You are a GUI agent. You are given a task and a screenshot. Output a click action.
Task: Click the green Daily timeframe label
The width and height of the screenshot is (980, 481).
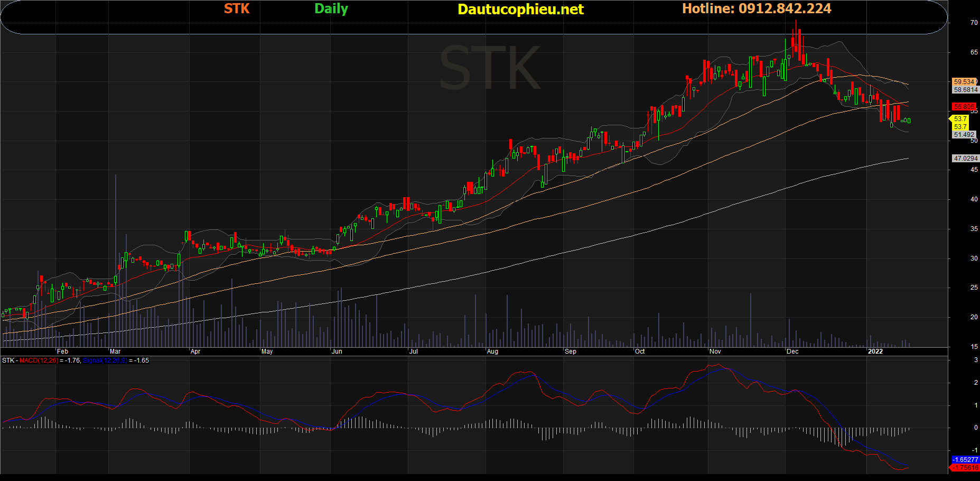coord(331,8)
